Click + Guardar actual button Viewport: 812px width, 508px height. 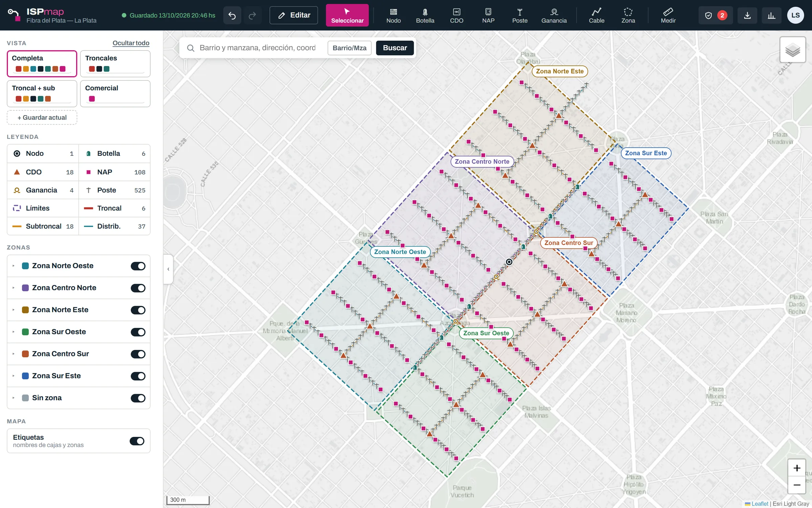[42, 118]
